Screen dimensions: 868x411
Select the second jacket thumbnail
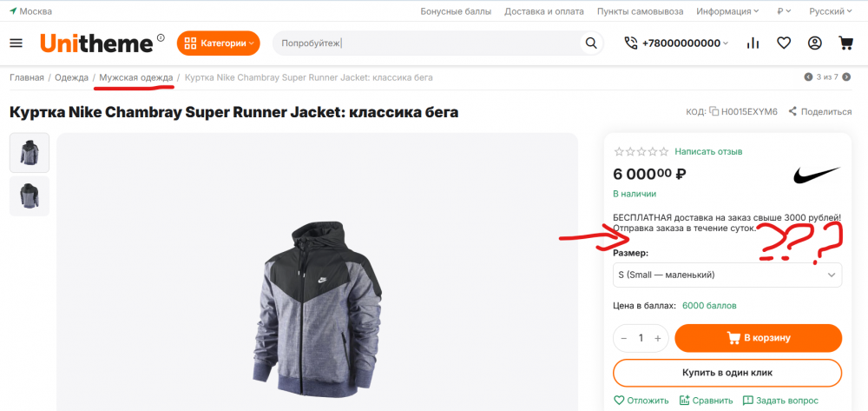30,196
